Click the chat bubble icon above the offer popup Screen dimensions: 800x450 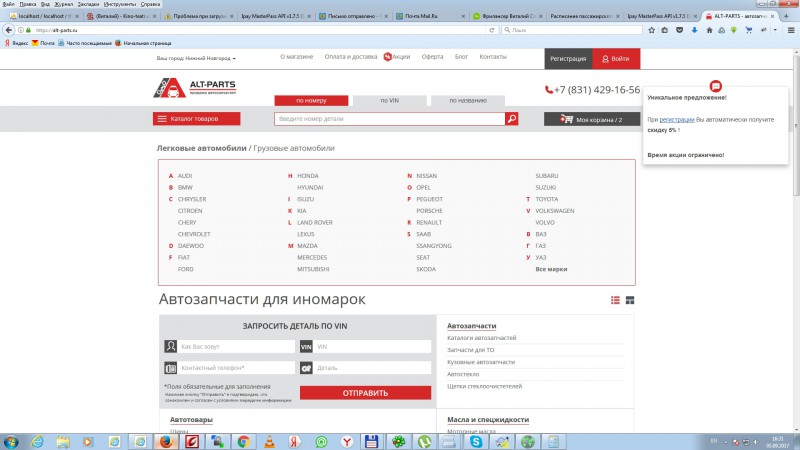pyautogui.click(x=715, y=86)
